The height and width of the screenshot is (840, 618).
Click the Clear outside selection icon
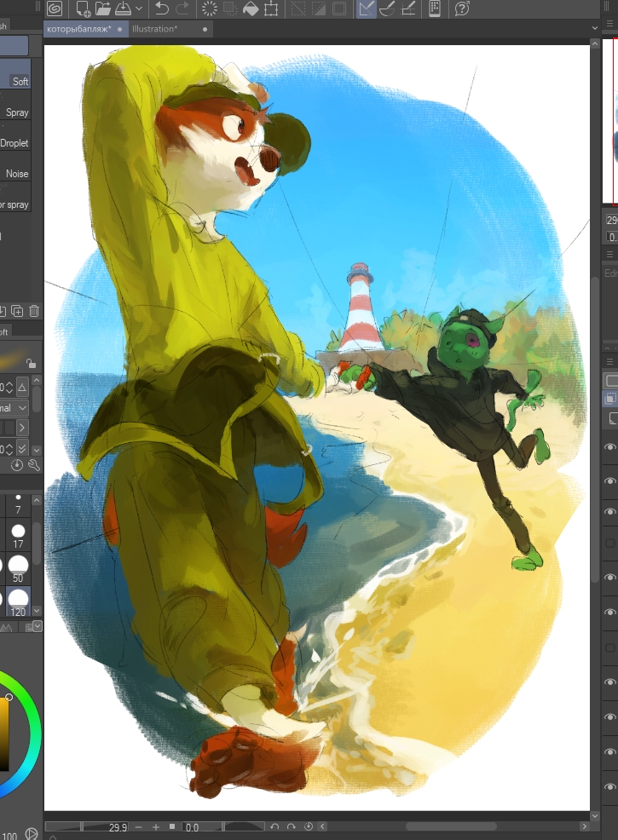(x=230, y=9)
